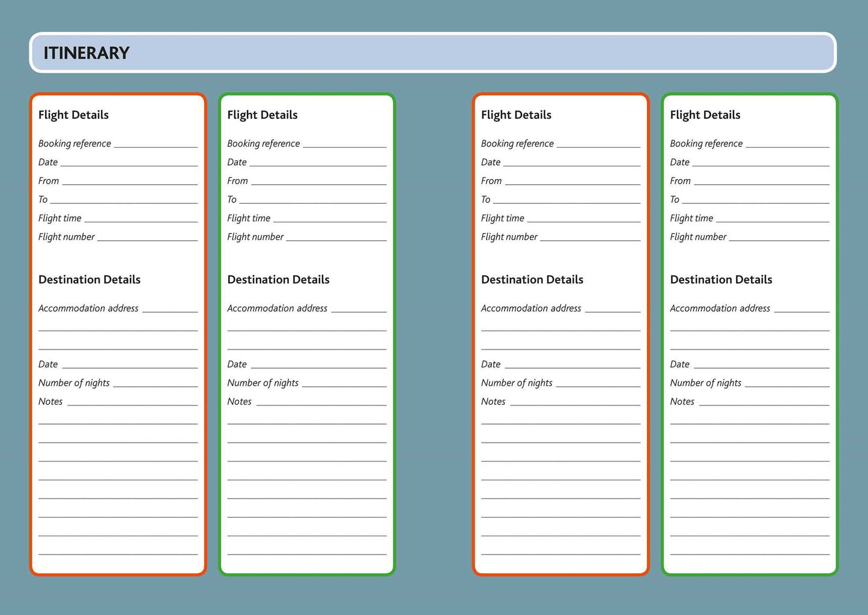
Task: Click Booking reference blank in rightmost green card
Action: (x=788, y=144)
